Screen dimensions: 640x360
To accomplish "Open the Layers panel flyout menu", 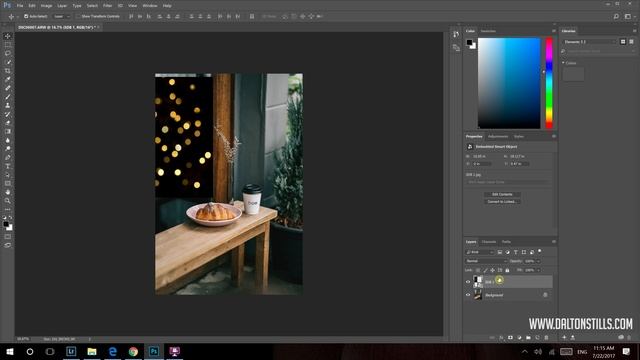I will point(554,242).
